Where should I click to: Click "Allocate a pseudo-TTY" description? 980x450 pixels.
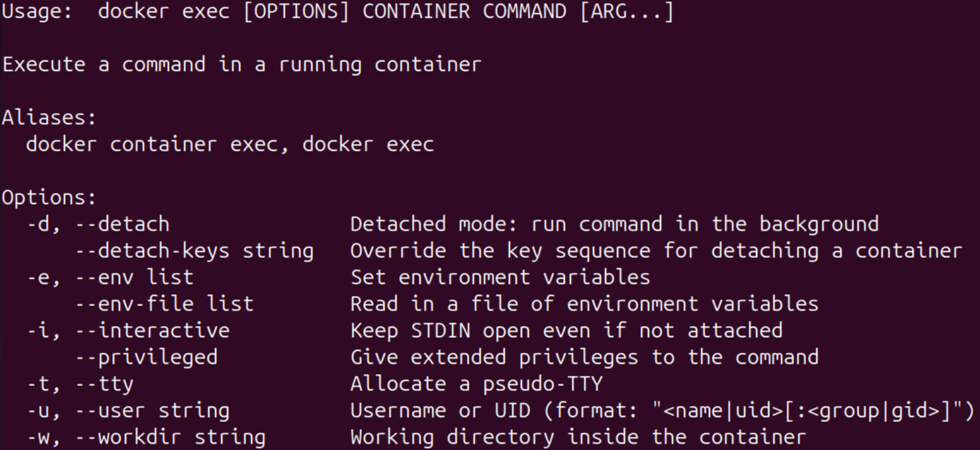[476, 384]
